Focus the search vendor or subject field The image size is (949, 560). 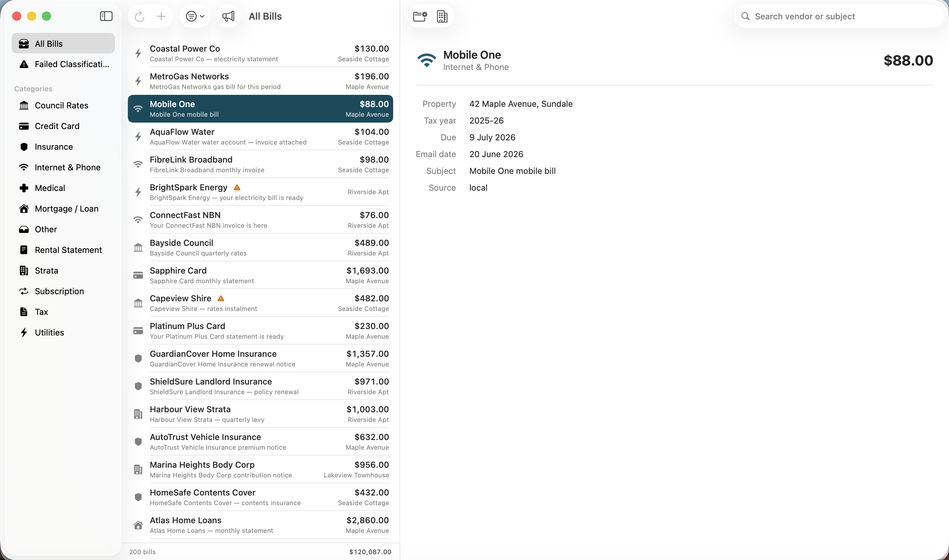point(838,16)
